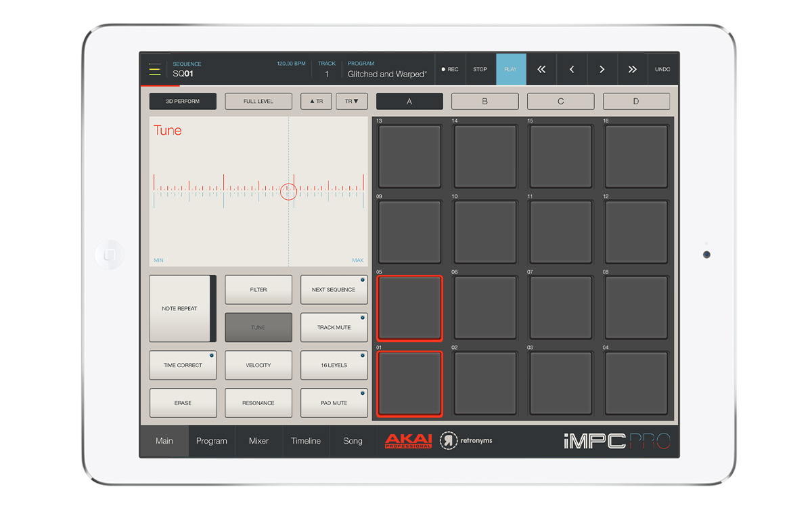Go to next track with TR down arrow
The image size is (812, 508).
tap(352, 102)
